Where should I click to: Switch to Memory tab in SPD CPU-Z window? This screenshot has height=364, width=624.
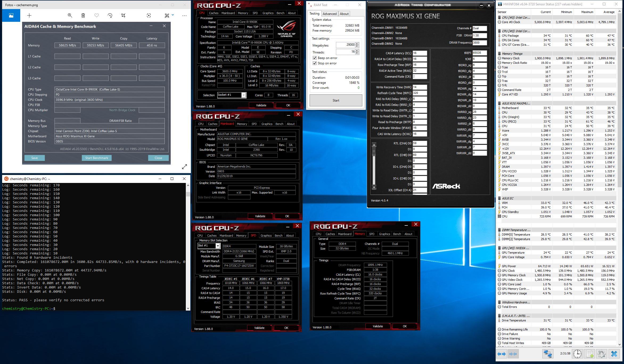click(x=241, y=236)
